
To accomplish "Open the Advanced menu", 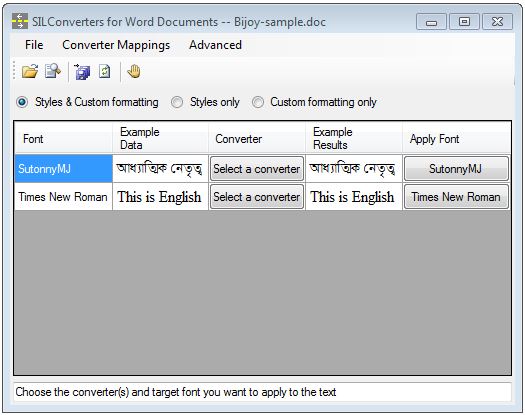I will [215, 45].
